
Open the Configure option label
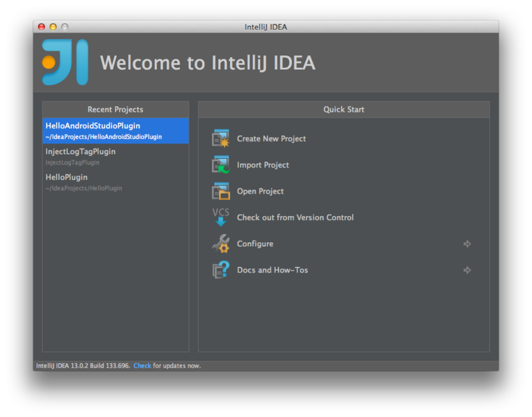255,244
